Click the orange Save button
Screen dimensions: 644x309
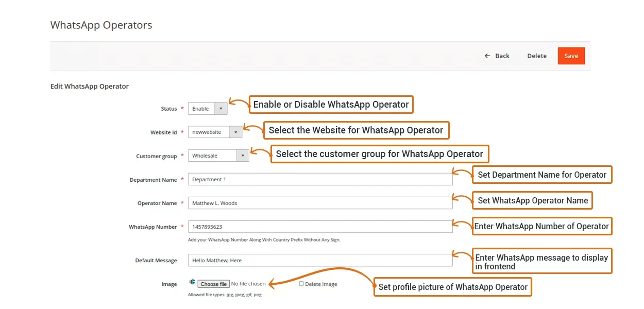(x=571, y=56)
